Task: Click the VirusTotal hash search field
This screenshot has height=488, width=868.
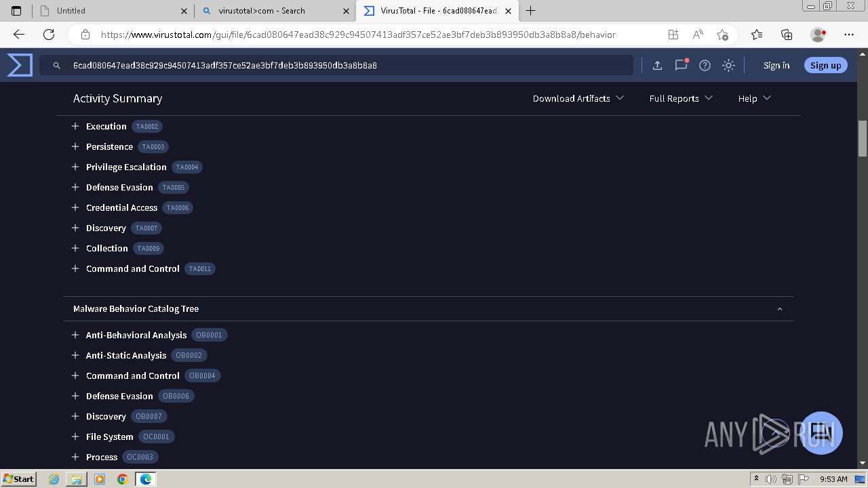Action: 336,65
